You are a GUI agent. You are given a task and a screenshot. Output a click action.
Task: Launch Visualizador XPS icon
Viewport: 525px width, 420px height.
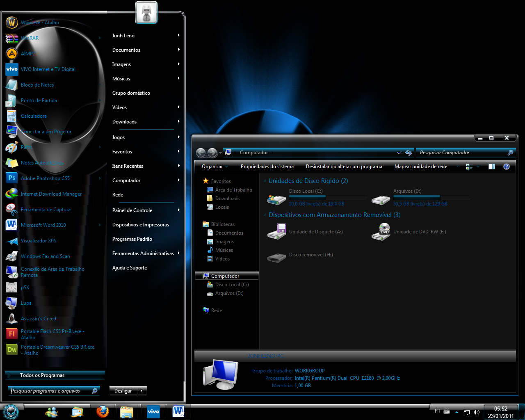click(x=11, y=241)
